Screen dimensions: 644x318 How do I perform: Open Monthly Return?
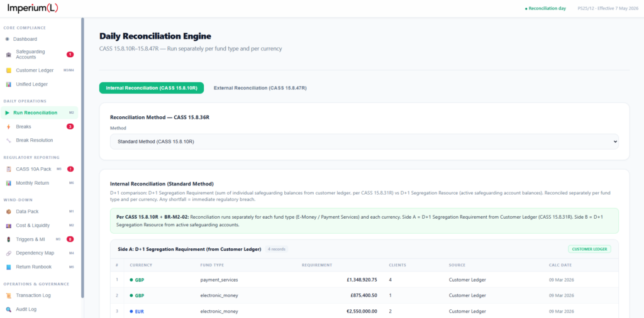pos(33,183)
